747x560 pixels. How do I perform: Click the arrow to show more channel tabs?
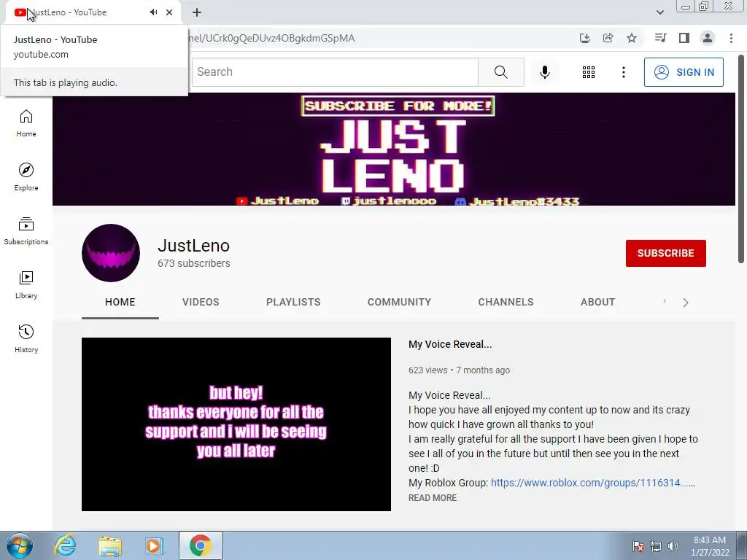tap(686, 303)
